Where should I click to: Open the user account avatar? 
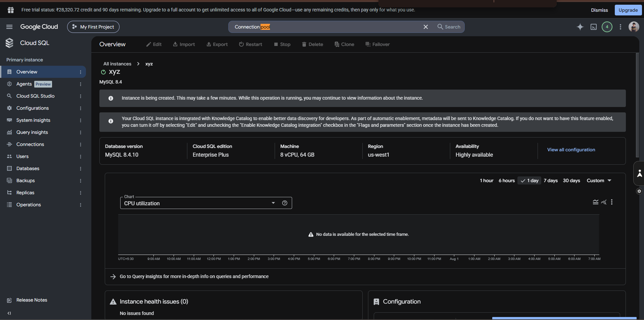[634, 27]
